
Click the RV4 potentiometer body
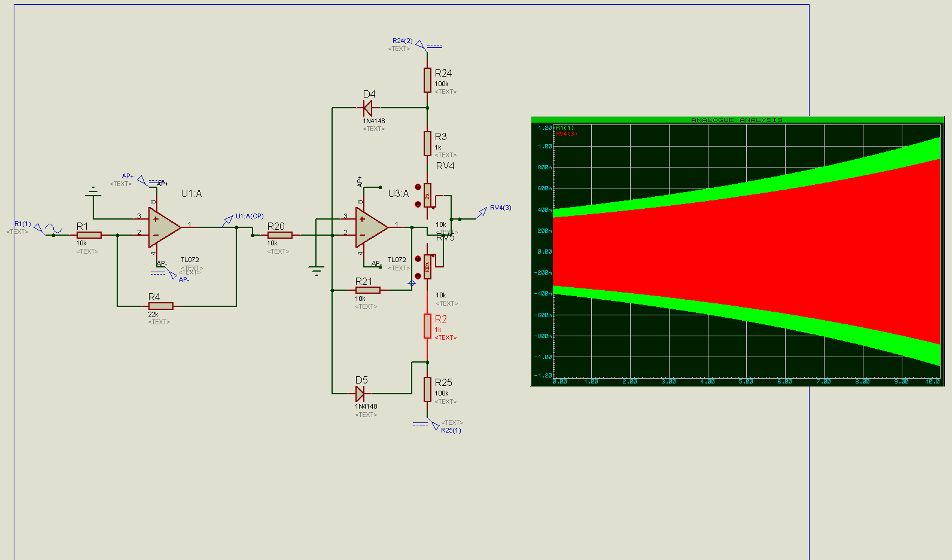427,196
